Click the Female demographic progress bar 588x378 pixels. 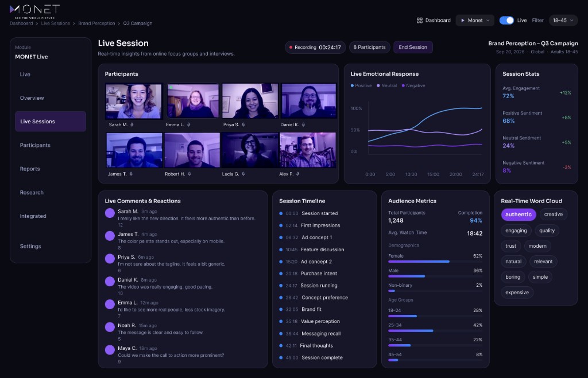click(435, 262)
